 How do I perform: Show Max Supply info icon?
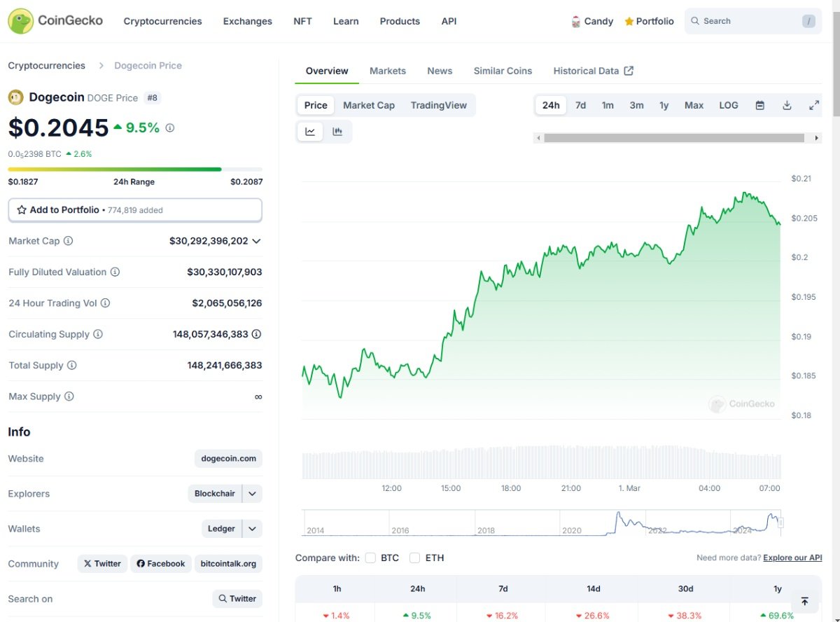click(x=69, y=396)
